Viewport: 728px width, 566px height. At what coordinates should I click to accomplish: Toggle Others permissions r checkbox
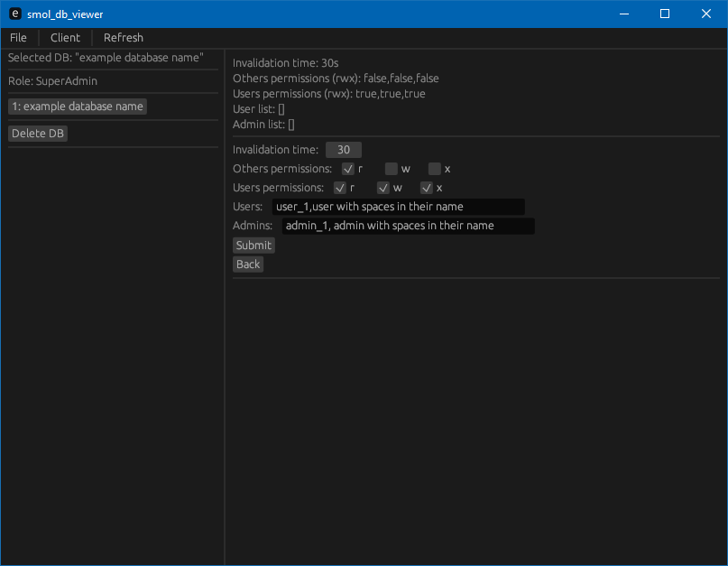pos(347,169)
